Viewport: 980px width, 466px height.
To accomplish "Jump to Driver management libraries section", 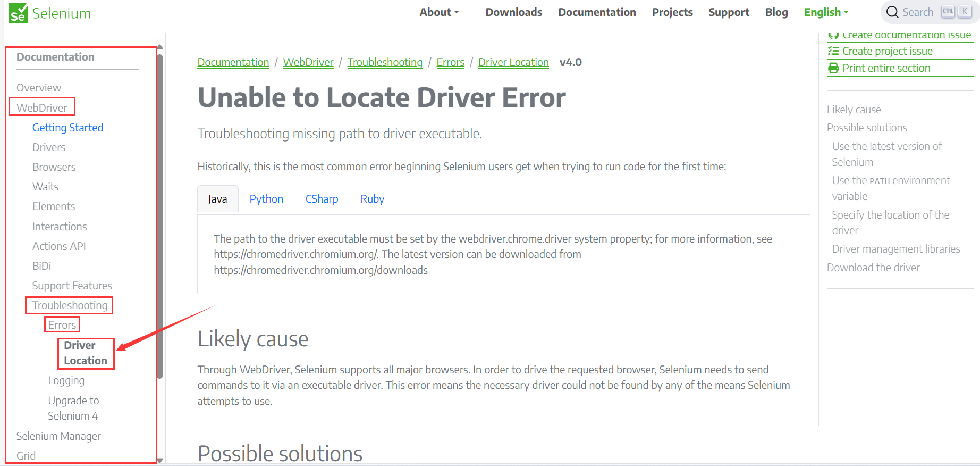I will 896,249.
